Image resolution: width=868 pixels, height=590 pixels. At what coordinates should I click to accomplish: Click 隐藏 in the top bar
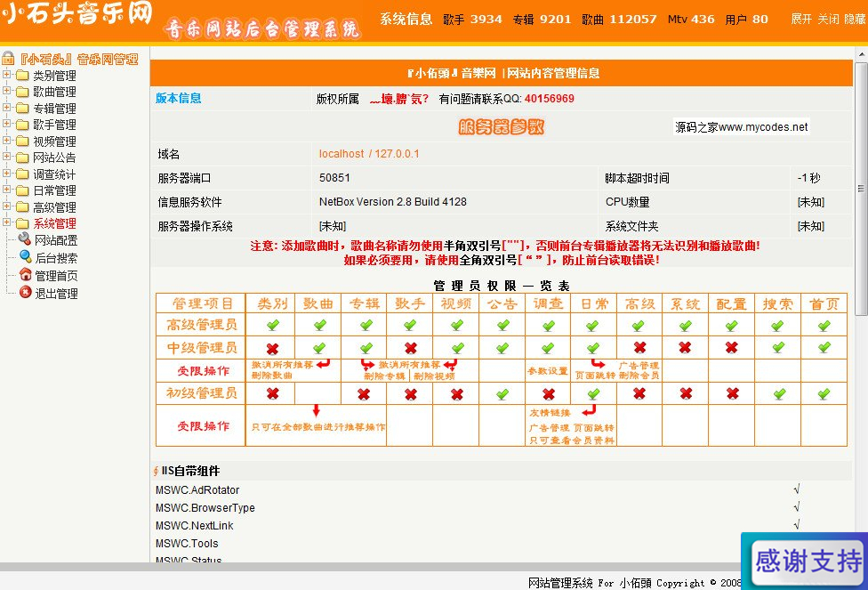(856, 19)
